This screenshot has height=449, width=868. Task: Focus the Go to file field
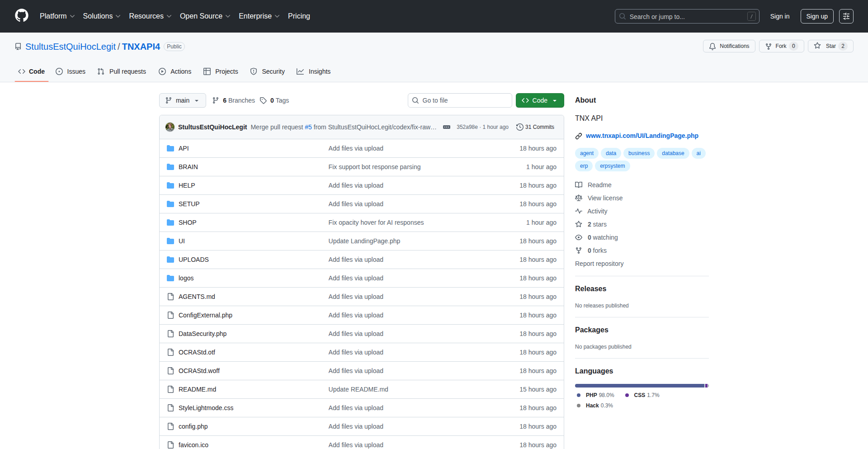pos(460,100)
